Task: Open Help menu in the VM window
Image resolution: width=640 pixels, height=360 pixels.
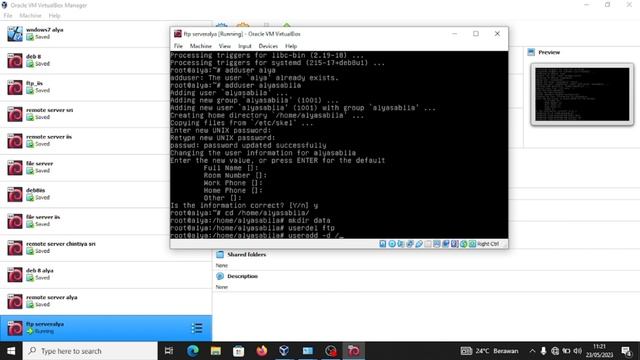Action: click(x=291, y=46)
